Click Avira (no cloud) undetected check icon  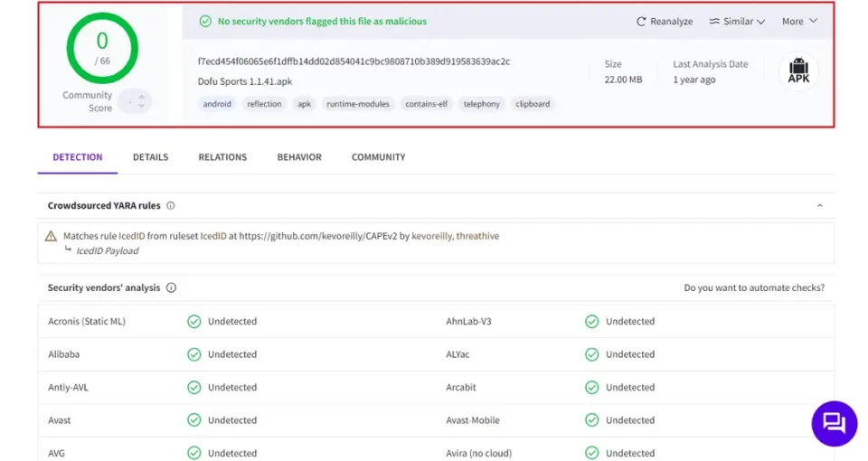point(591,453)
